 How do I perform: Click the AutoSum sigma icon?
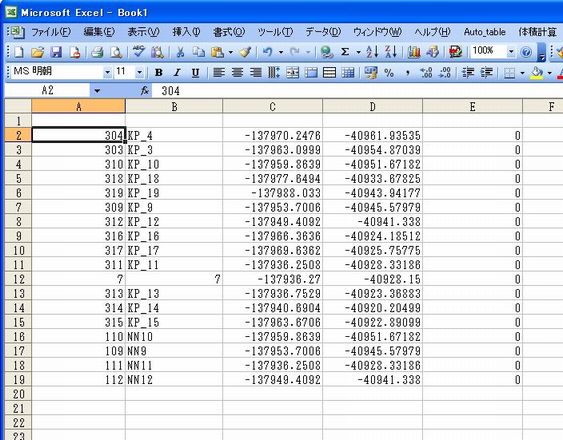(x=345, y=52)
